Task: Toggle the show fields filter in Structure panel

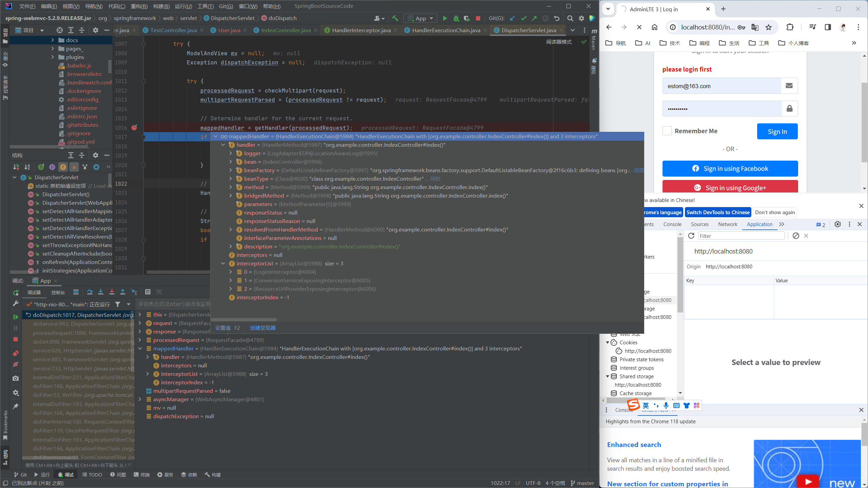Action: pos(63,167)
